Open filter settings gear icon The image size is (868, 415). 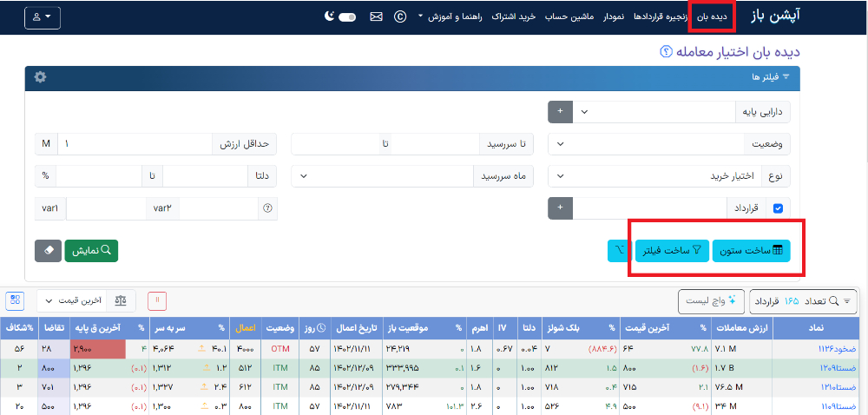coord(40,77)
